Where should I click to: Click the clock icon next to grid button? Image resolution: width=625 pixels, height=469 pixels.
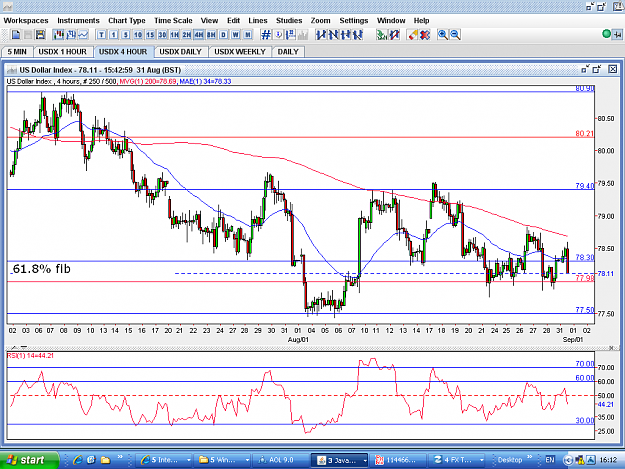pos(278,35)
